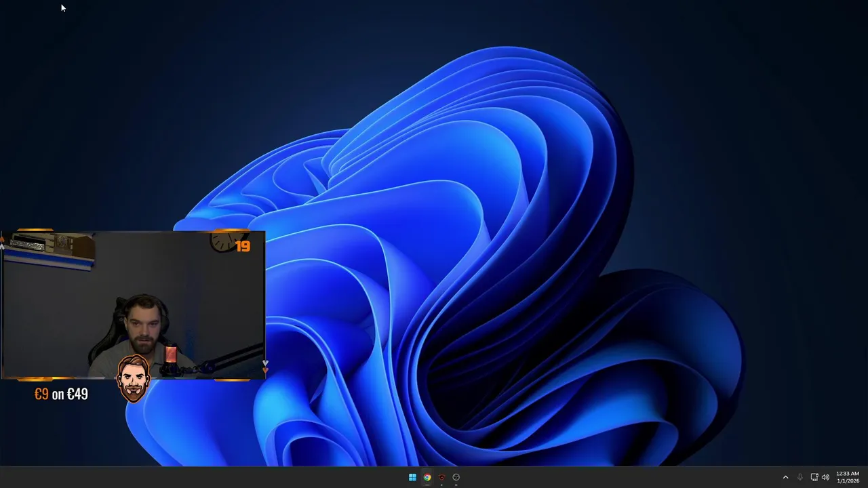Open the volume speaker tray icon

coord(825,477)
